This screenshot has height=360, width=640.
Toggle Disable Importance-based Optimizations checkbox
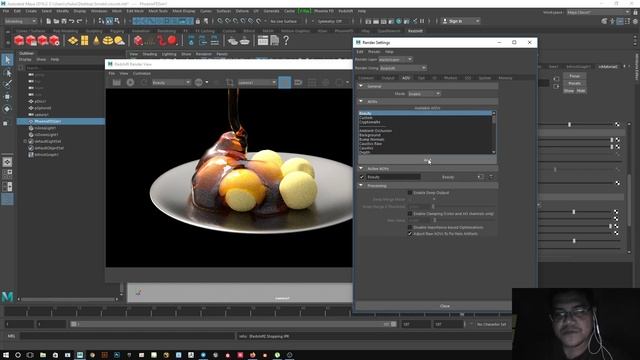click(x=410, y=227)
